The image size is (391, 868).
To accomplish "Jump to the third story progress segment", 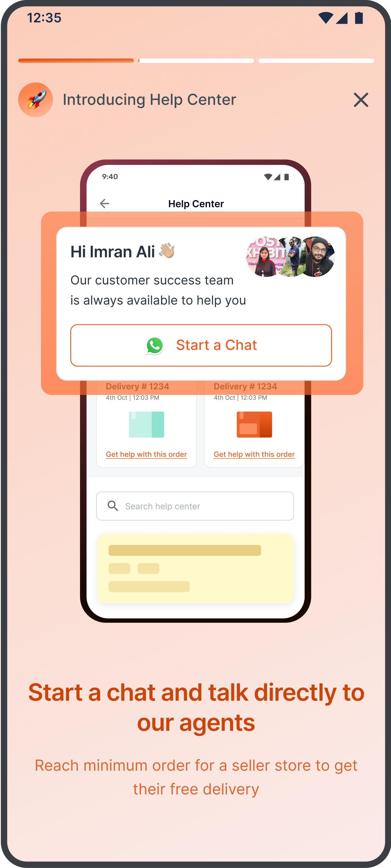I will 316,61.
